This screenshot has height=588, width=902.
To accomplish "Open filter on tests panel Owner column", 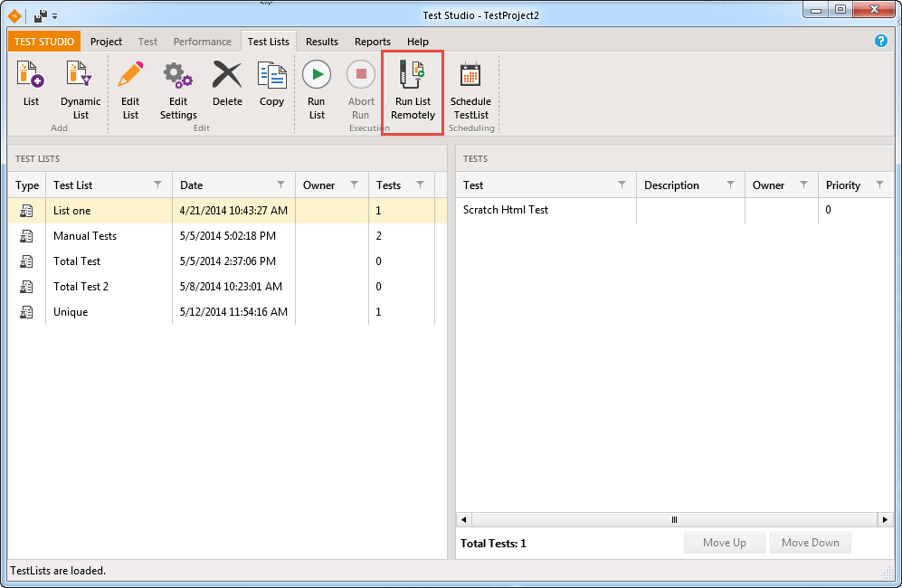I will [x=803, y=185].
